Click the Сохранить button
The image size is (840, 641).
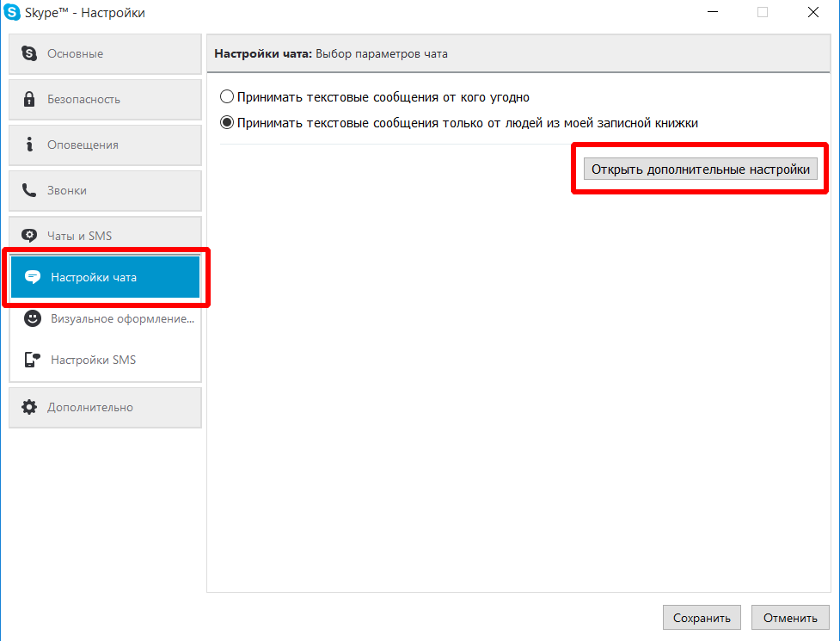(702, 618)
